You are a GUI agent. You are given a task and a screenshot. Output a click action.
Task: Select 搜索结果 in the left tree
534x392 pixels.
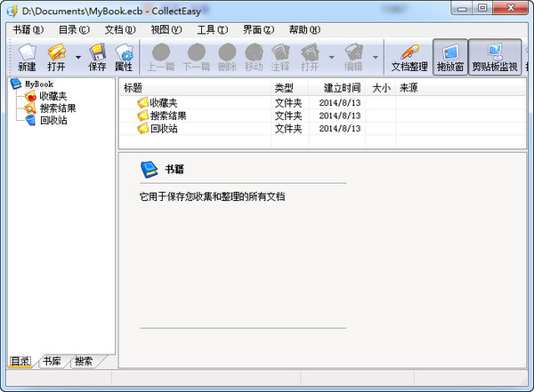click(x=58, y=108)
